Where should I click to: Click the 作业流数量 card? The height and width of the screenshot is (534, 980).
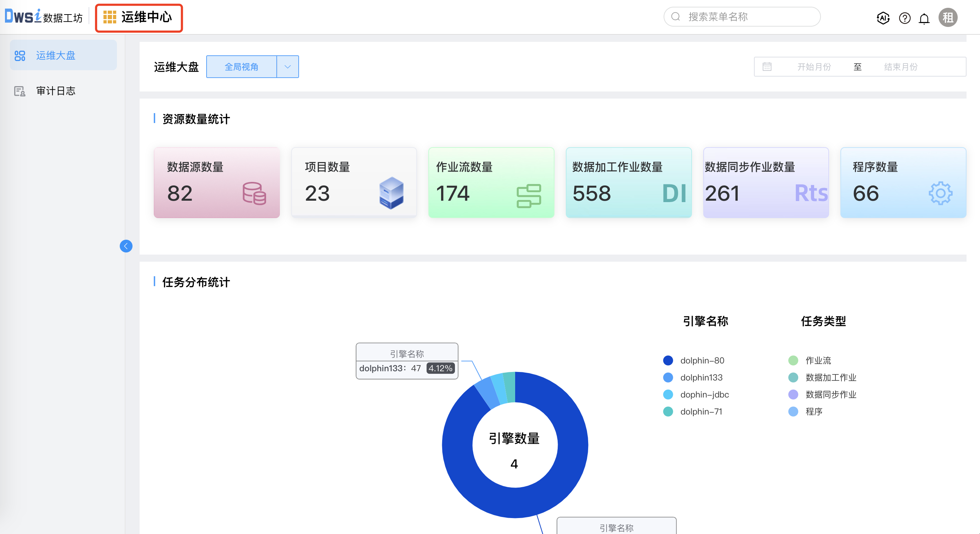coord(491,182)
